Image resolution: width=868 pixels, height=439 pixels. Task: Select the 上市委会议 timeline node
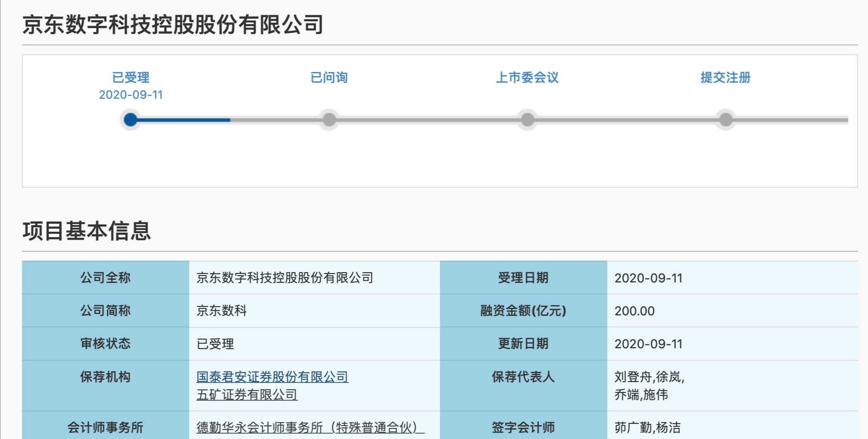click(x=527, y=120)
